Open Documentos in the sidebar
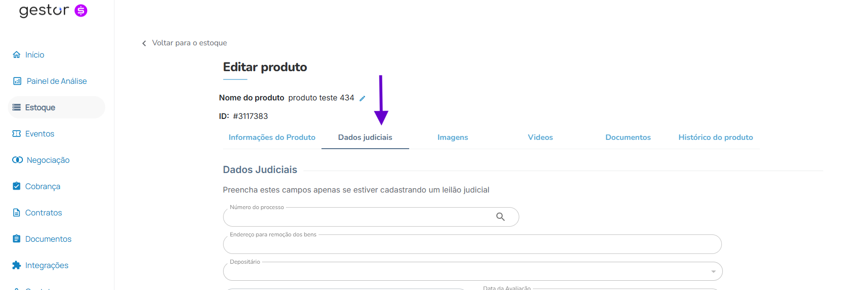Image resolution: width=868 pixels, height=290 pixels. click(x=48, y=239)
